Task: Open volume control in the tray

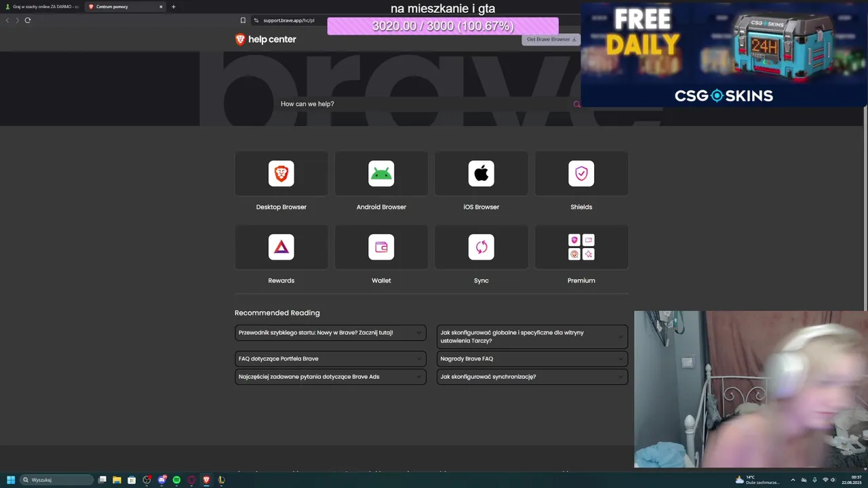Action: pos(833,480)
